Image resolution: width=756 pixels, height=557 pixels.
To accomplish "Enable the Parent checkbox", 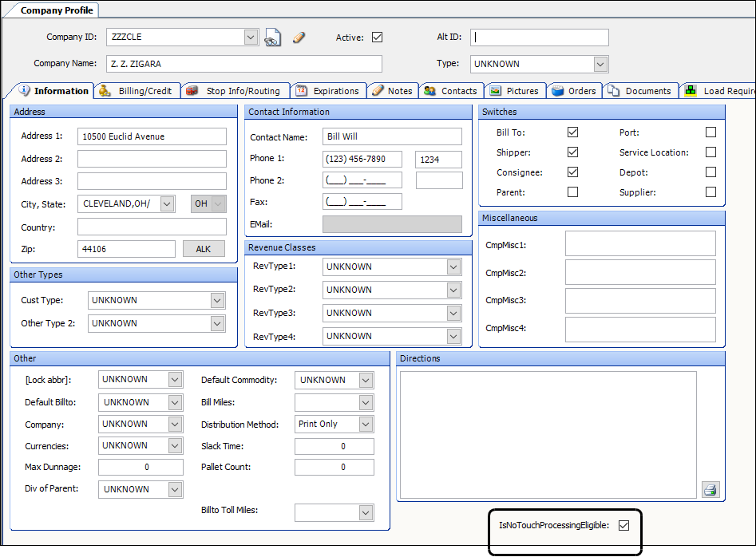I will coord(572,192).
